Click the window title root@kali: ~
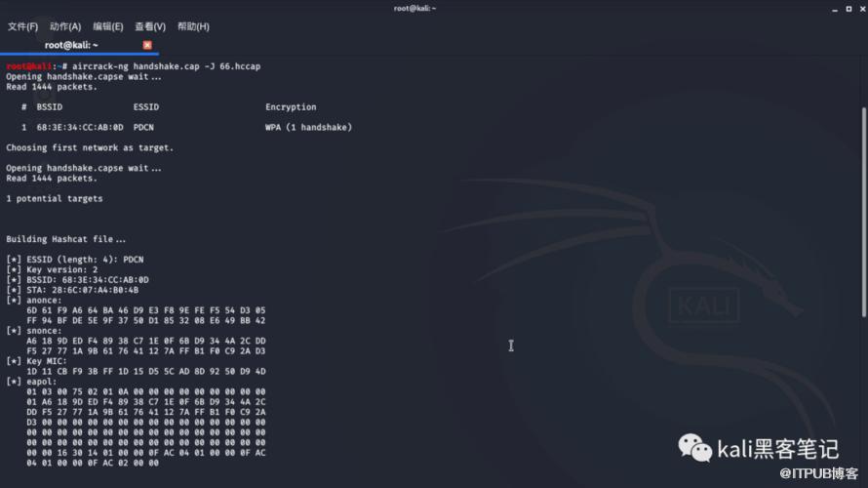The height and width of the screenshot is (488, 868). click(414, 8)
